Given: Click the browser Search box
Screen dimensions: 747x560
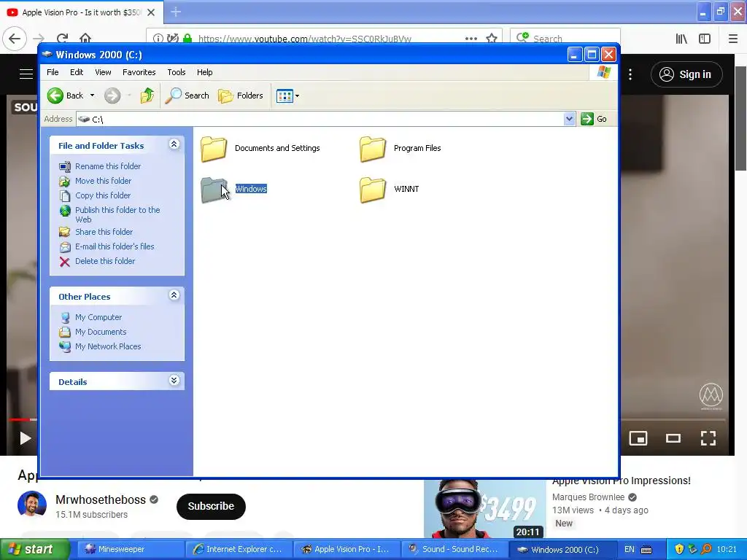Looking at the screenshot, I should click(x=565, y=39).
